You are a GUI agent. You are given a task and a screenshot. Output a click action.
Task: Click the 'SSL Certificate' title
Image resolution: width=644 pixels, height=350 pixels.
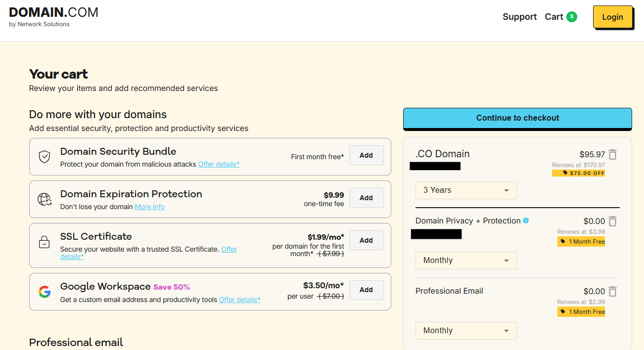(x=96, y=236)
